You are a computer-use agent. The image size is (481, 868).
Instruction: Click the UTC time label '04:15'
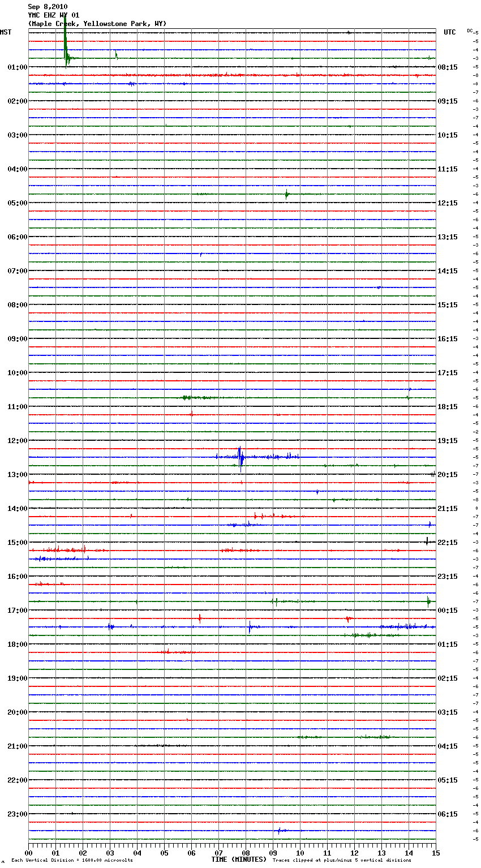[x=448, y=746]
